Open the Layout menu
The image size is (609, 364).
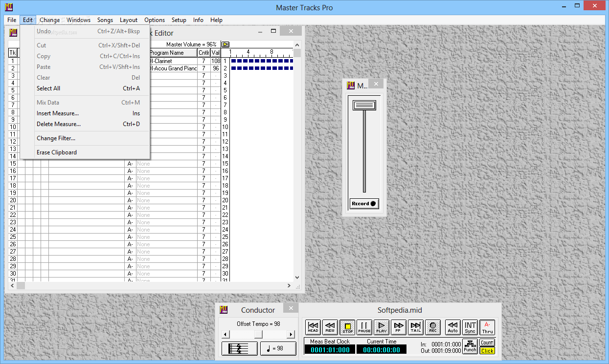[129, 20]
